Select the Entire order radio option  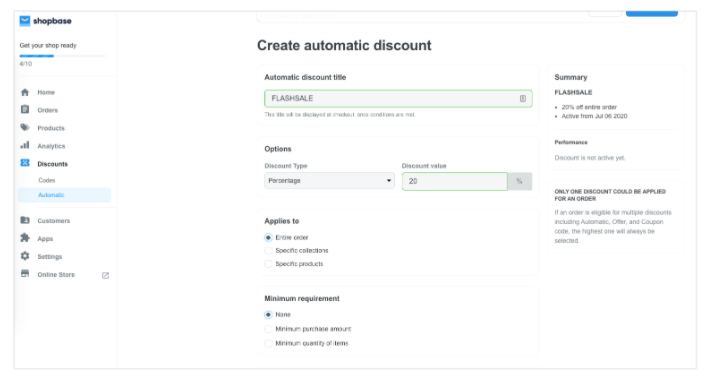pos(268,238)
